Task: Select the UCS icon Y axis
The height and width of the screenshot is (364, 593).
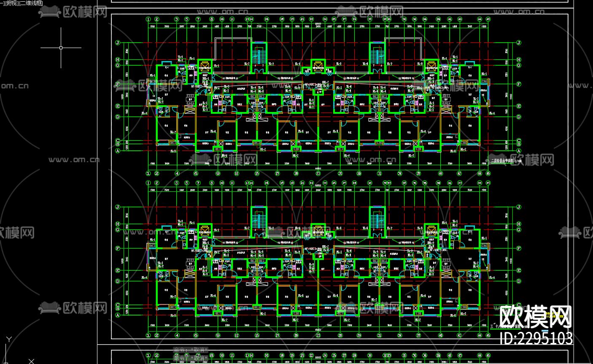Action: [x=9, y=339]
